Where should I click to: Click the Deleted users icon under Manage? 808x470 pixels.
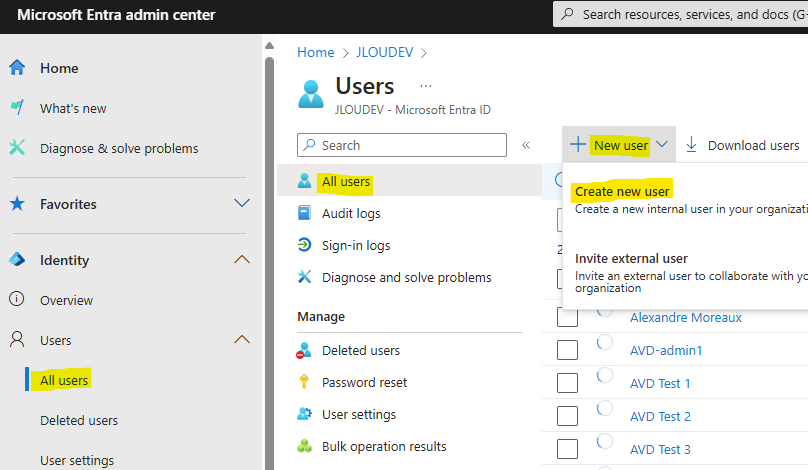tap(304, 350)
